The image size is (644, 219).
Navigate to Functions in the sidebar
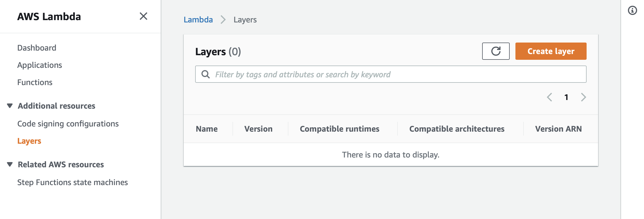[35, 82]
